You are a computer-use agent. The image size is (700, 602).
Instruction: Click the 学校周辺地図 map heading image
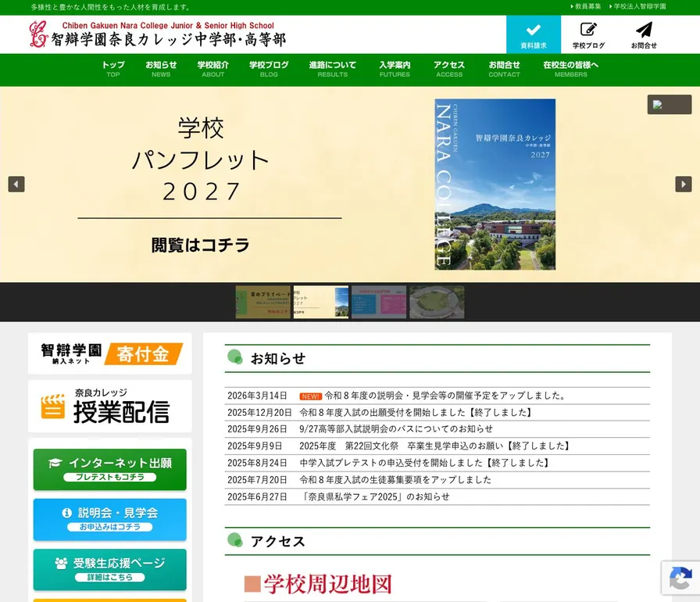318,584
